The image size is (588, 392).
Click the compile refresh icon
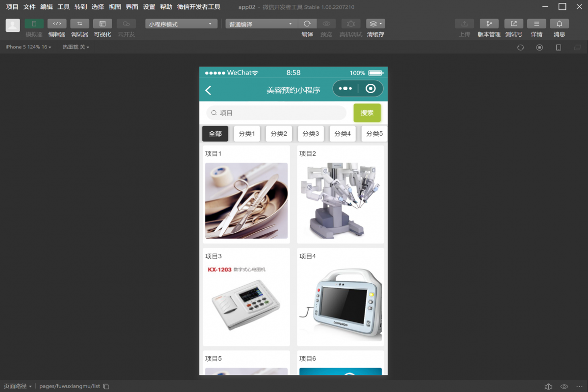[307, 24]
